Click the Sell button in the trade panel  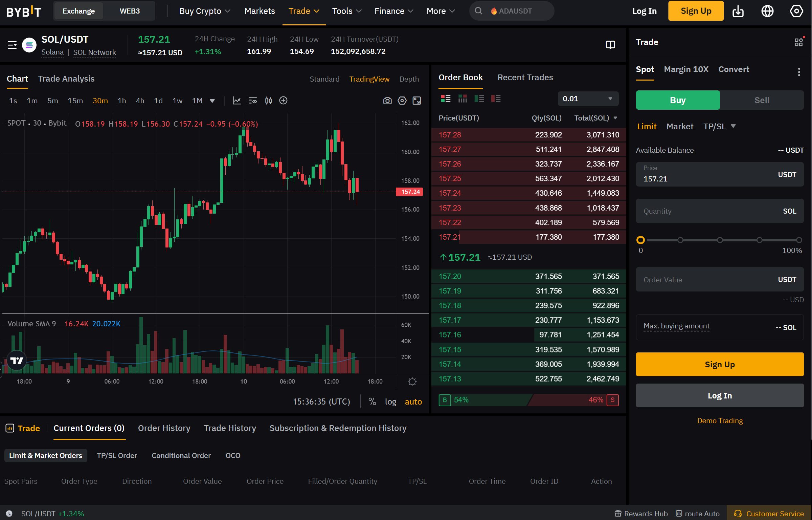tap(762, 100)
